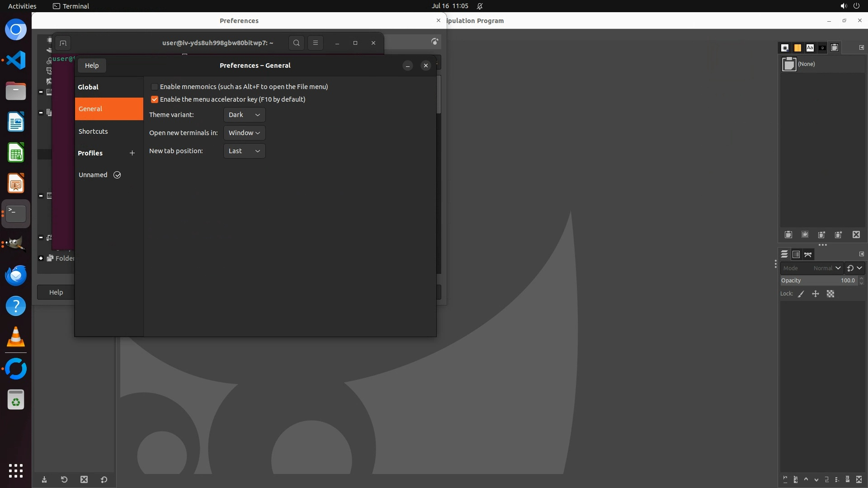Disable the menu accelerator key checkbox
Image resolution: width=868 pixels, height=488 pixels.
coord(155,99)
